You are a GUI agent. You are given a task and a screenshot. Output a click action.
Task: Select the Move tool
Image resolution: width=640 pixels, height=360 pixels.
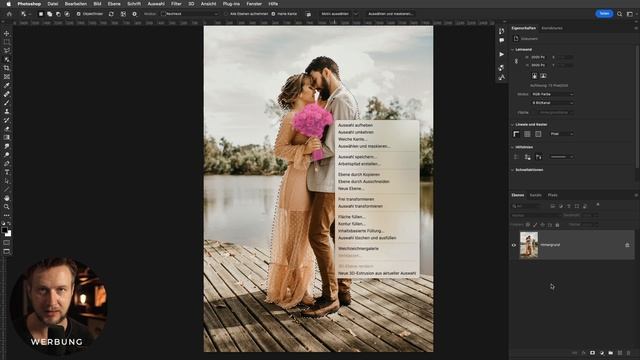(x=7, y=33)
